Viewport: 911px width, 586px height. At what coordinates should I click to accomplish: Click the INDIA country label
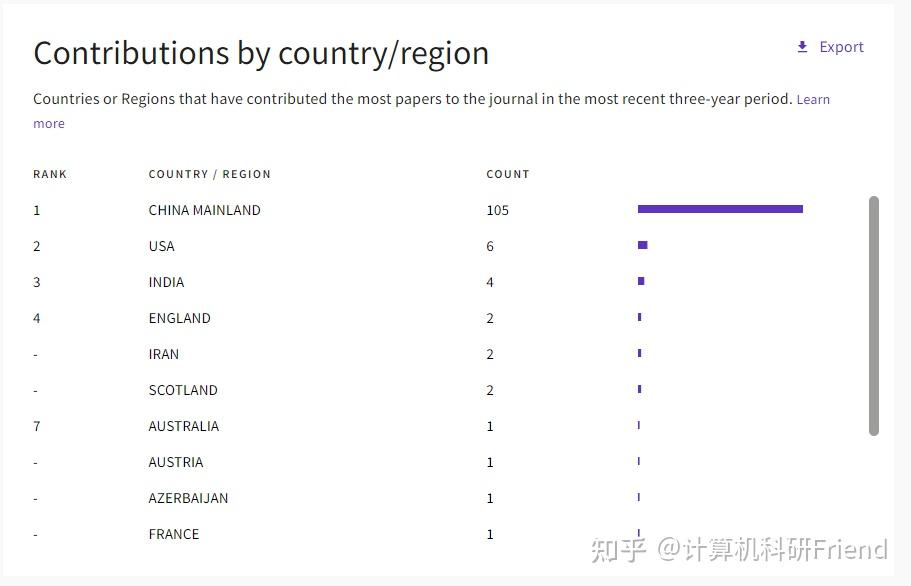[166, 282]
